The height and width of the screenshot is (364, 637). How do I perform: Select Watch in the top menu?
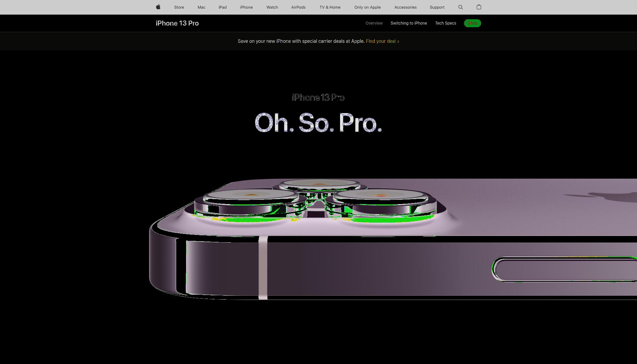272,7
